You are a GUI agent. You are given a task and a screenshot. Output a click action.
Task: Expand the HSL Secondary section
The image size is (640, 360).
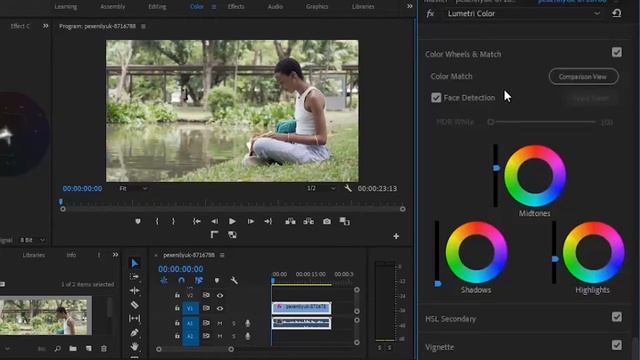[450, 319]
